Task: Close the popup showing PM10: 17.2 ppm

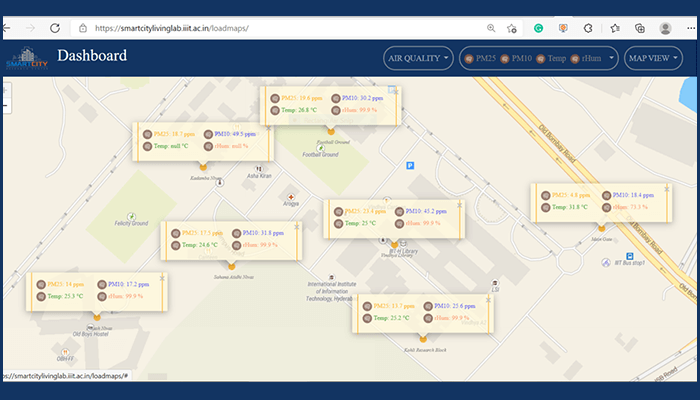Action: click(x=163, y=278)
